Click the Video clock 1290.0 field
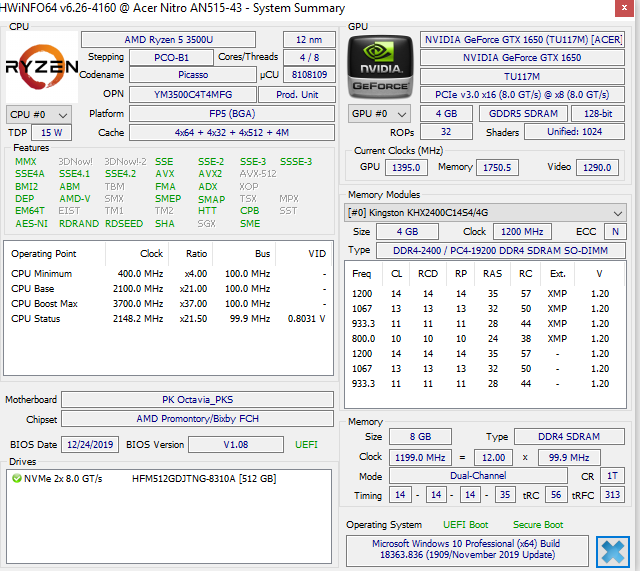This screenshot has width=640, height=571. (597, 167)
